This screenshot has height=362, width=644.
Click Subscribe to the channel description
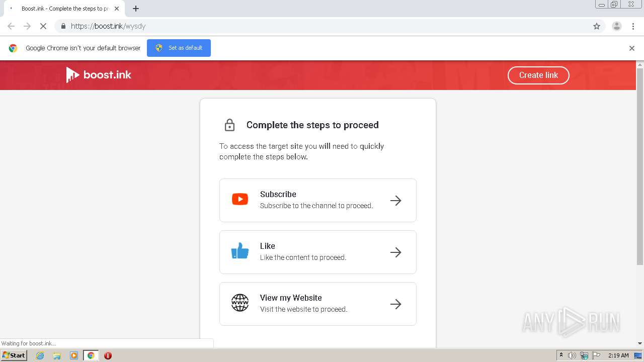tap(316, 206)
